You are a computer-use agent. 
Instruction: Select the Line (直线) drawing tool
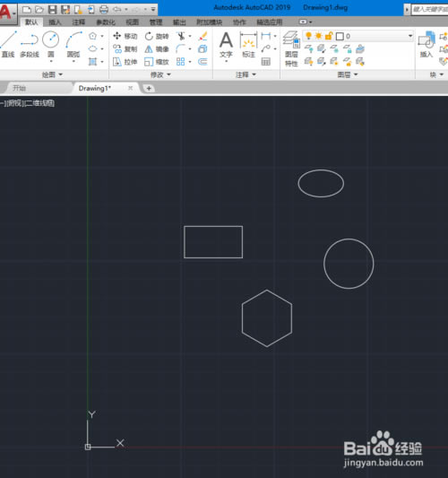pos(8,45)
